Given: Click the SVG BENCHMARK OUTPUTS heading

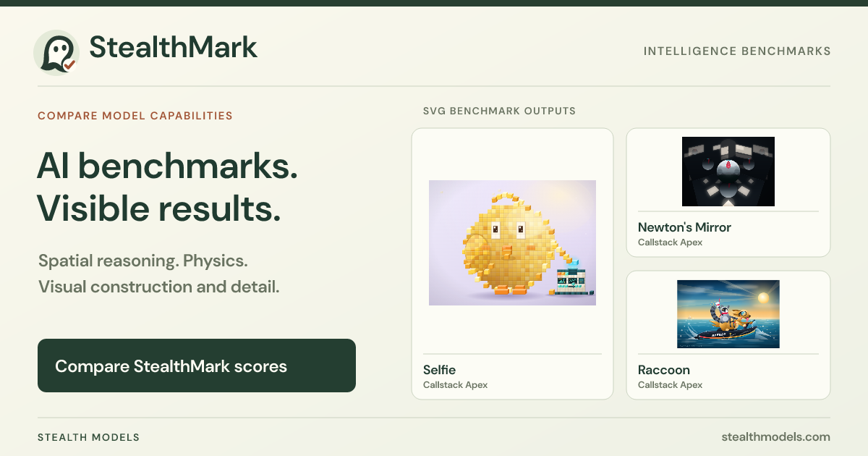Looking at the screenshot, I should (x=499, y=111).
